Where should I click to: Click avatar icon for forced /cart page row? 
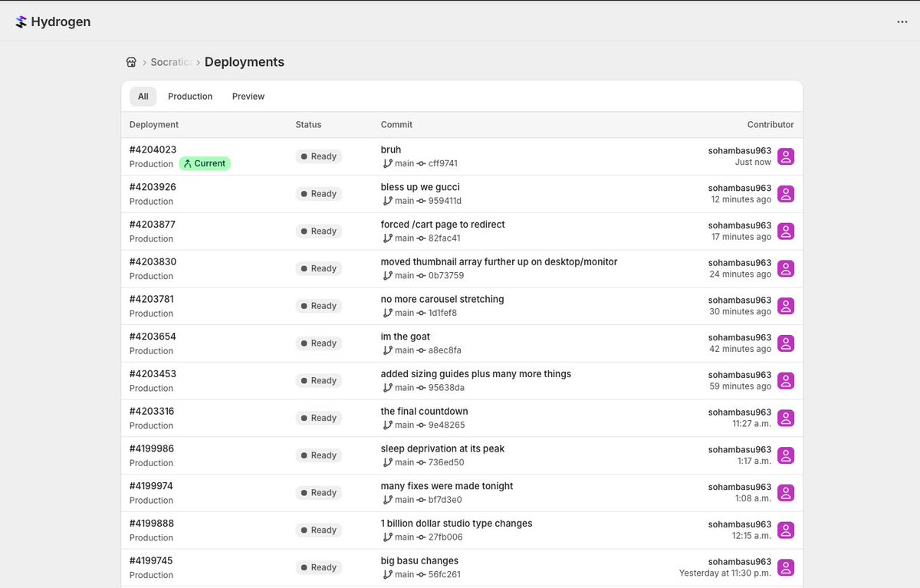(x=786, y=232)
